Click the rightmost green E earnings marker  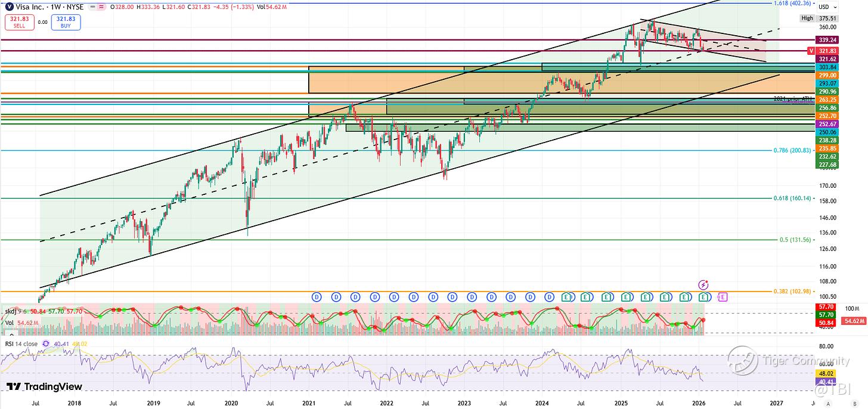[704, 296]
